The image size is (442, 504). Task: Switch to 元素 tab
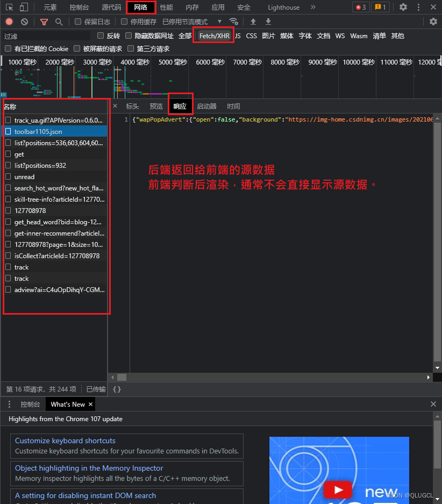pyautogui.click(x=50, y=7)
